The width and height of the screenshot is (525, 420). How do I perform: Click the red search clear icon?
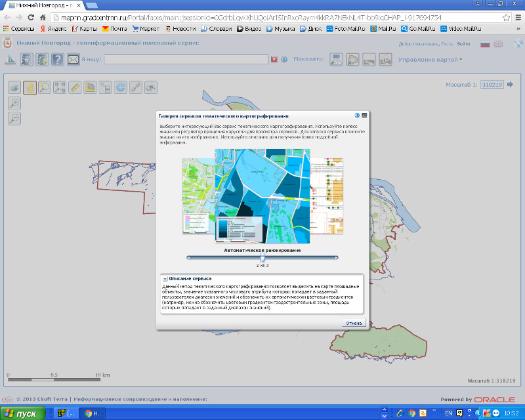274,60
